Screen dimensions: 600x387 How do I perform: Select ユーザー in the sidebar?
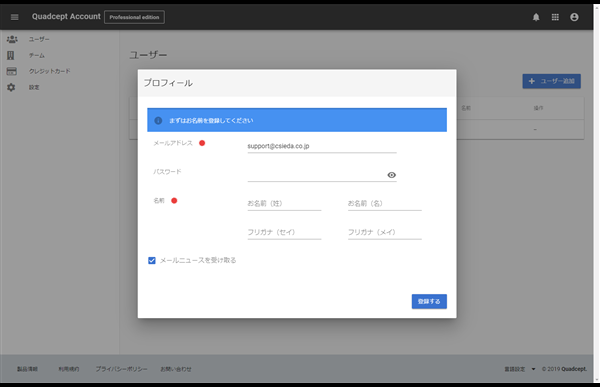coord(39,39)
